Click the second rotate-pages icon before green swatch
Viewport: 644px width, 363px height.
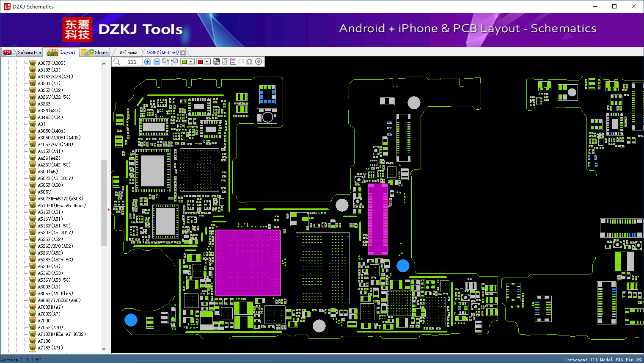click(x=174, y=62)
